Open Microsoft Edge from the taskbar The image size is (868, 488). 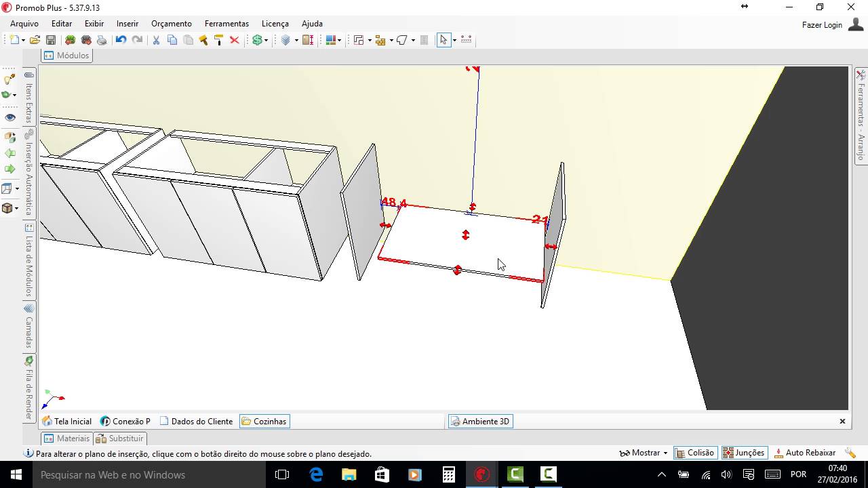pos(316,474)
